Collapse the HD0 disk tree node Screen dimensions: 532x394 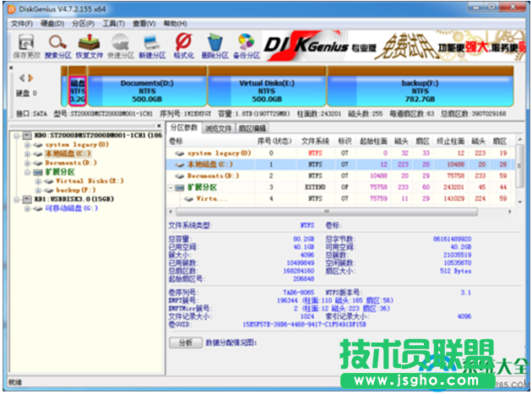(x=16, y=136)
